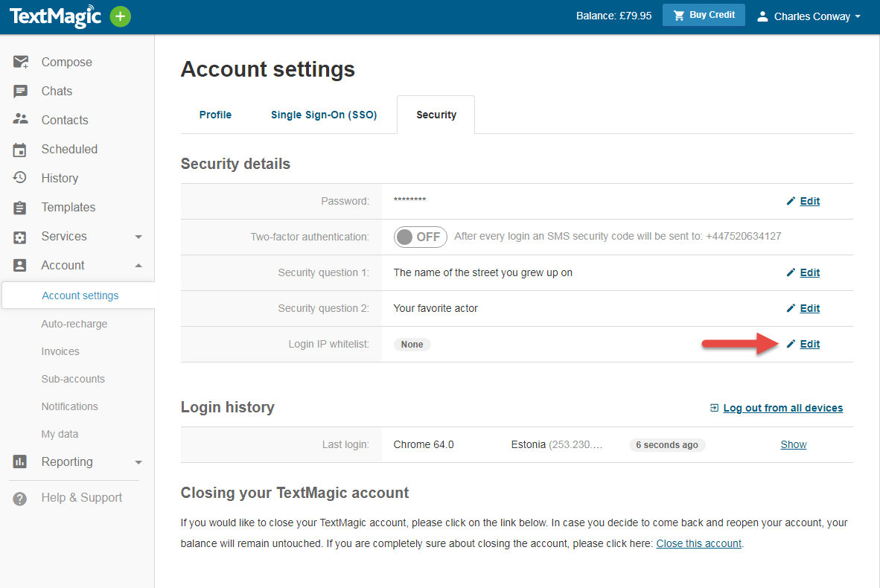
Task: Collapse the Account section arrow
Action: [138, 266]
